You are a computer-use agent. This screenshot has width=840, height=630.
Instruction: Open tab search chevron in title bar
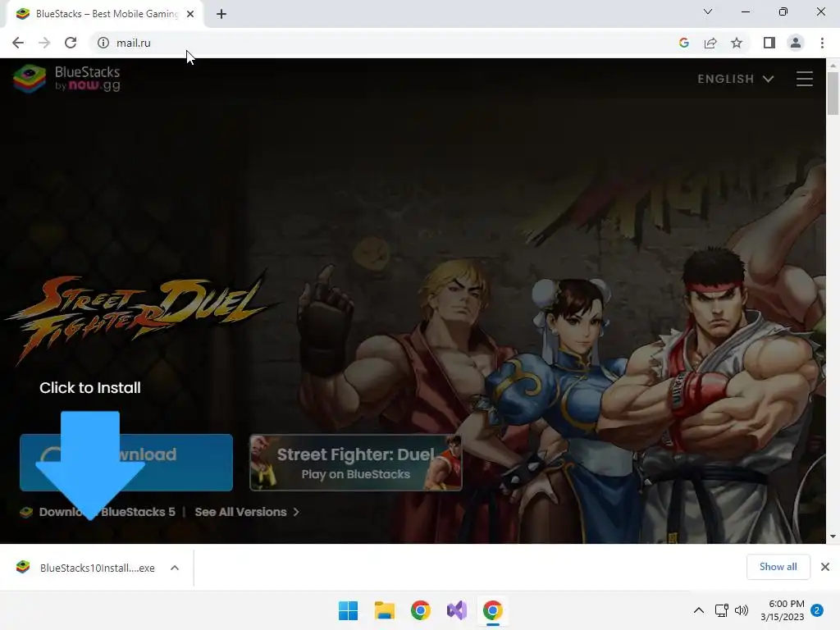[x=708, y=11]
